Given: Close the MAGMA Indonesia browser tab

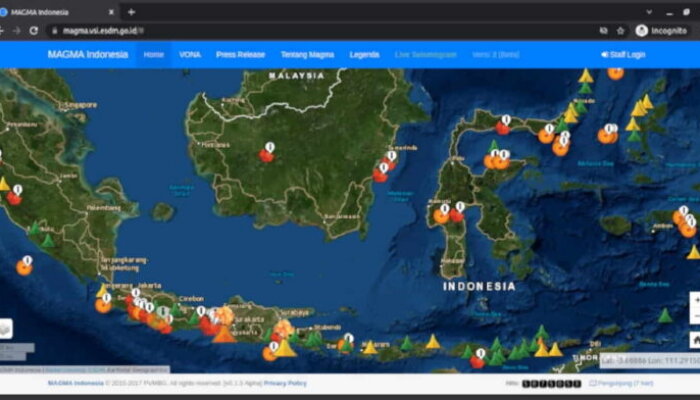Looking at the screenshot, I should tap(111, 12).
